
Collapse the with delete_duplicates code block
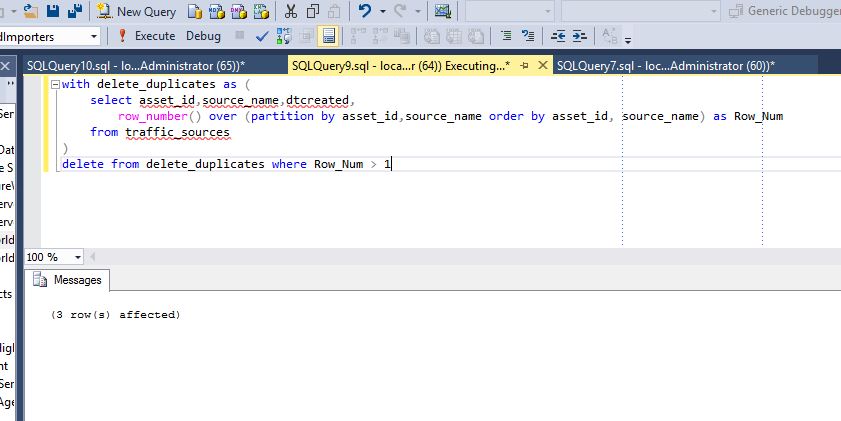click(55, 84)
